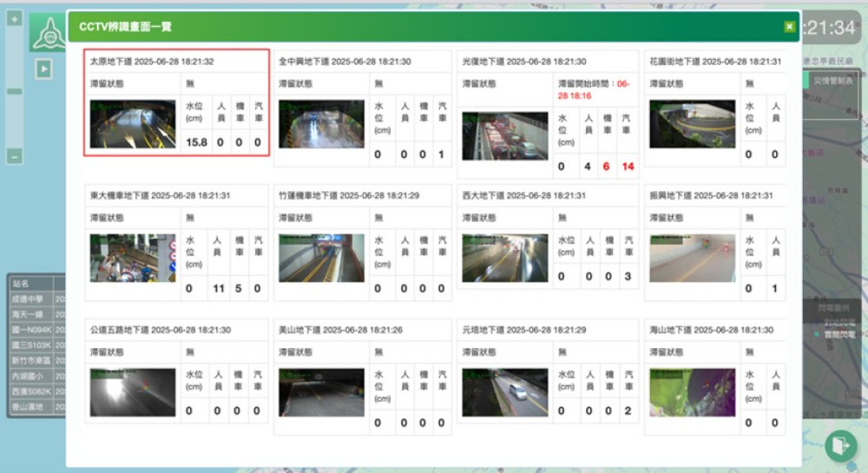Screen dimensions: 868x473
Task: Click the green logo icon at top left
Action: pos(49,34)
